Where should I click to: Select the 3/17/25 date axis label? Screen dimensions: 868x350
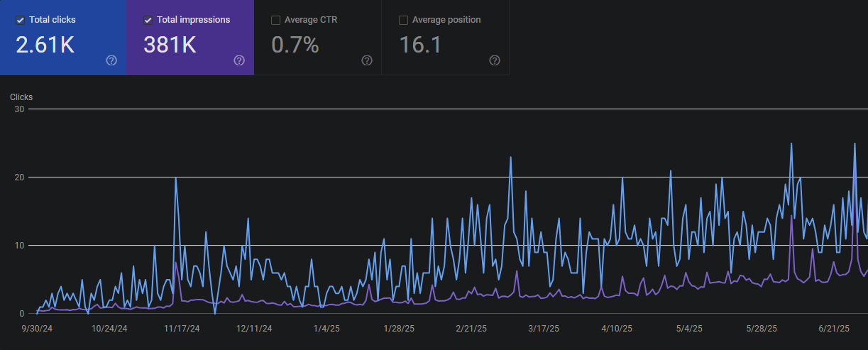click(544, 329)
